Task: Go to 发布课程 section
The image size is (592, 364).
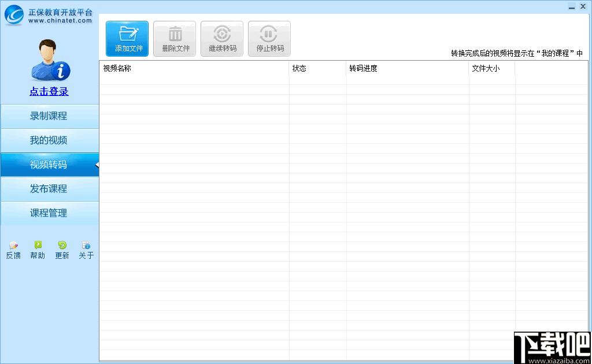Action: [x=50, y=188]
